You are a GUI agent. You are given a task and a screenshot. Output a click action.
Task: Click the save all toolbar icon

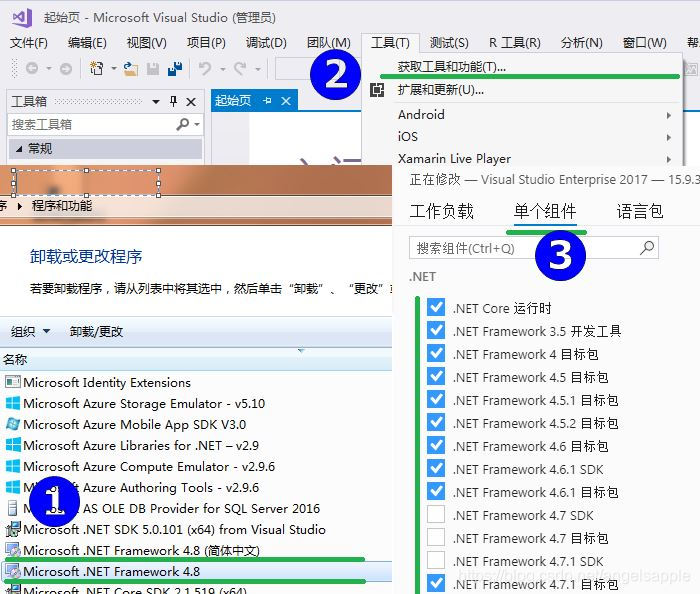(175, 68)
